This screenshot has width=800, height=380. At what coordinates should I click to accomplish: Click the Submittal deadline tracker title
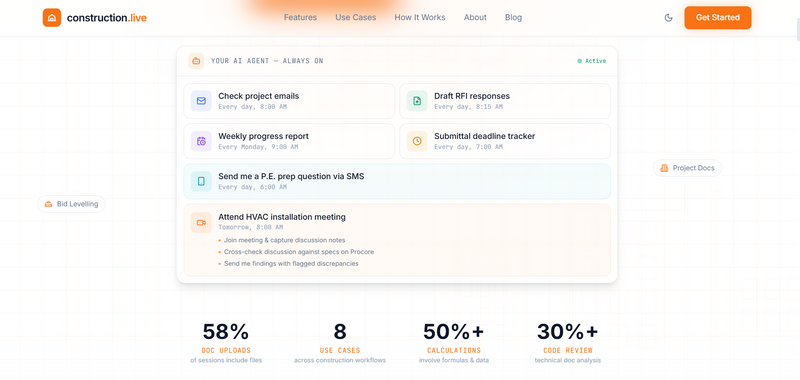[484, 136]
